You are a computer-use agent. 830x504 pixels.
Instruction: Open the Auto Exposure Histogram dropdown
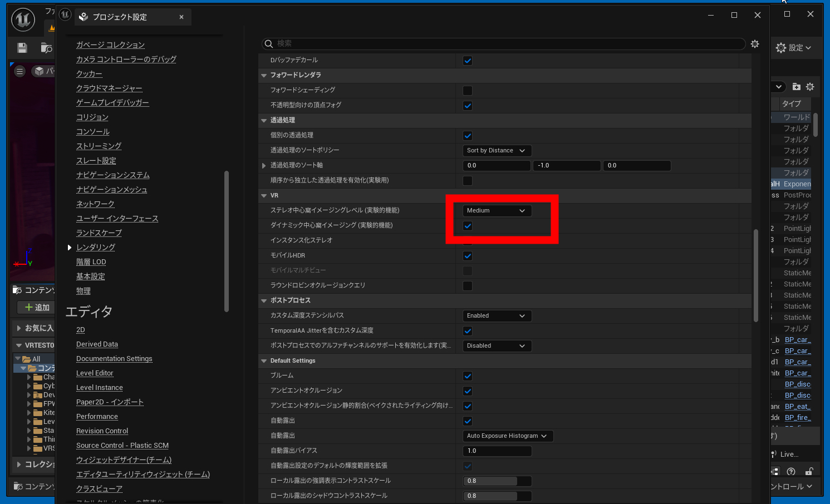508,436
